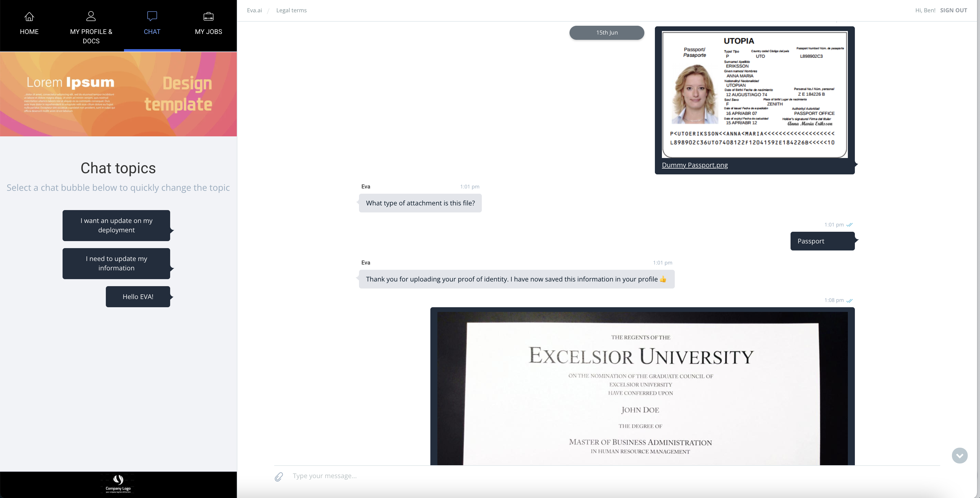Click the paperclip attachment icon

coord(279,476)
